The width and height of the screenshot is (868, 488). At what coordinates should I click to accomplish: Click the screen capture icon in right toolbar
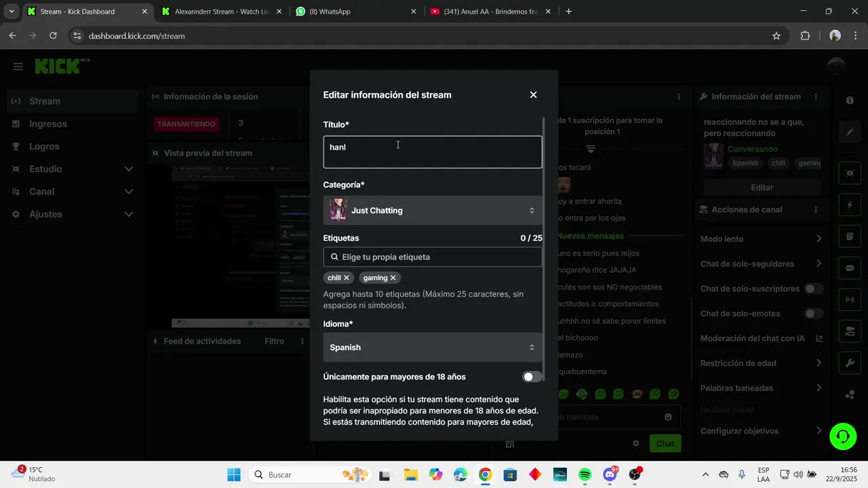coord(850,173)
